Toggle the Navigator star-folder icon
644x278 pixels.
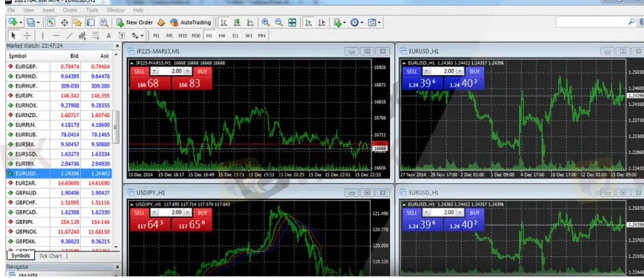coord(77,22)
